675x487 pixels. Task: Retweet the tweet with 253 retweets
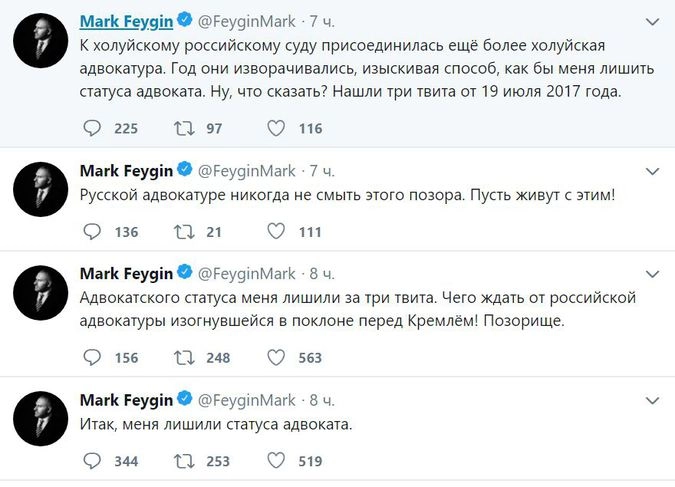pos(184,461)
